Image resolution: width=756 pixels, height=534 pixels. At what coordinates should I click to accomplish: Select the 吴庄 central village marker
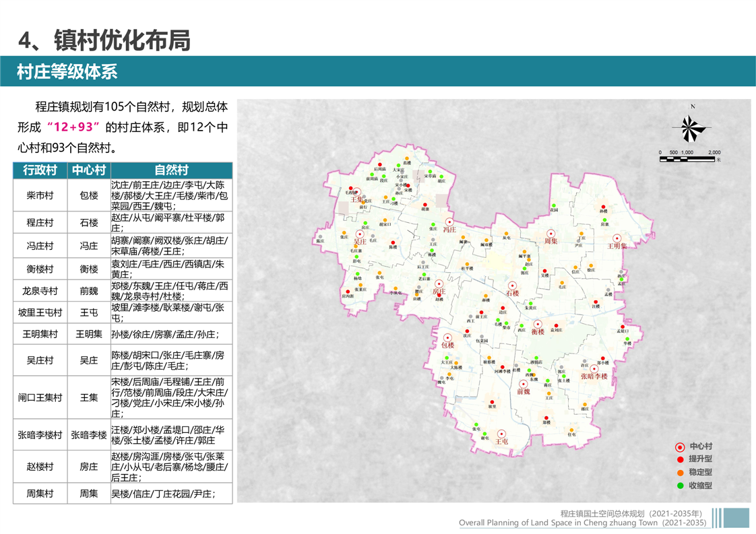[x=360, y=234]
